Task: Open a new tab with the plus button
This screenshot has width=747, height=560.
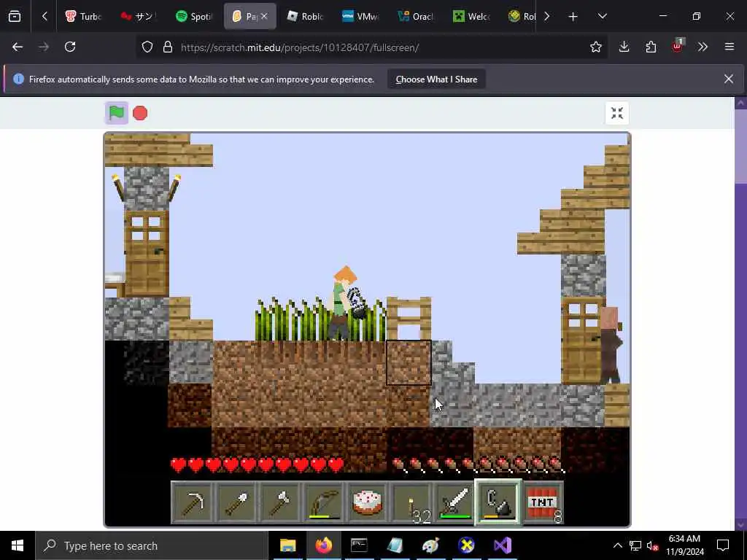Action: click(x=573, y=17)
